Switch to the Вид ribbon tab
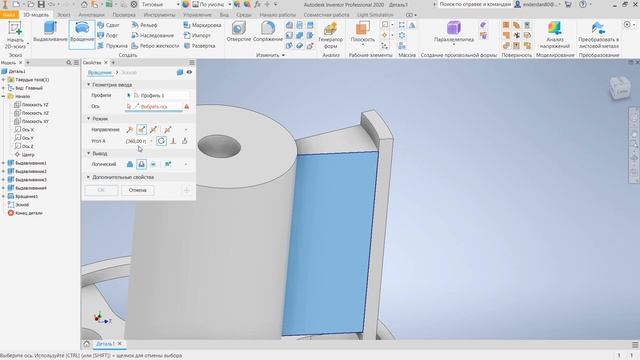 [224, 15]
